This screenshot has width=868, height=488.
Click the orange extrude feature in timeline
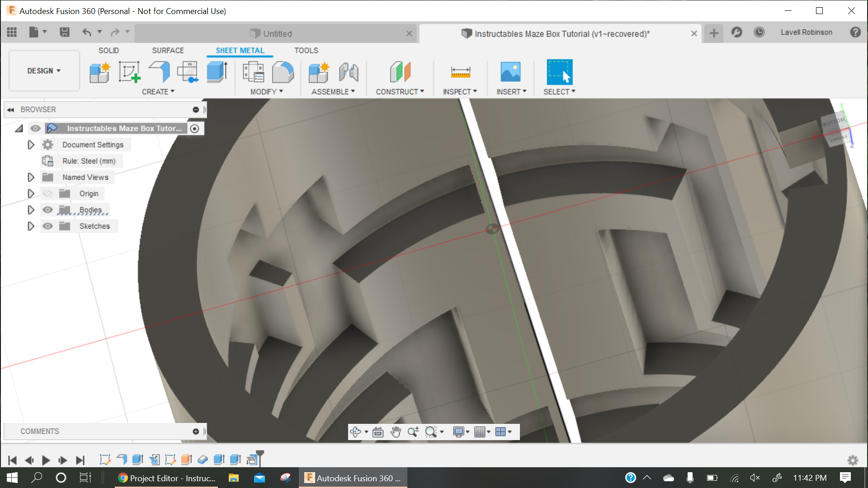coord(186,460)
